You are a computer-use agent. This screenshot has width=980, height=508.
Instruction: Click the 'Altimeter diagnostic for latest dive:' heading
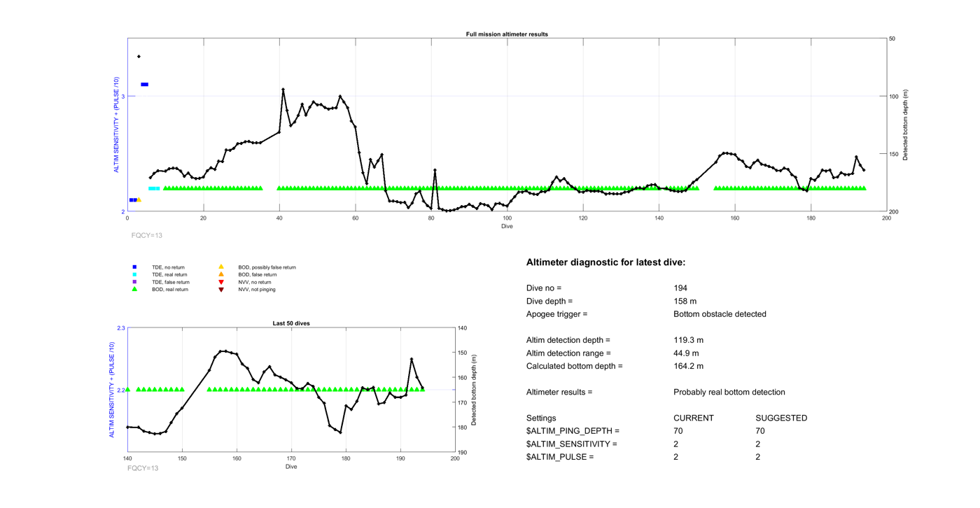tap(605, 262)
